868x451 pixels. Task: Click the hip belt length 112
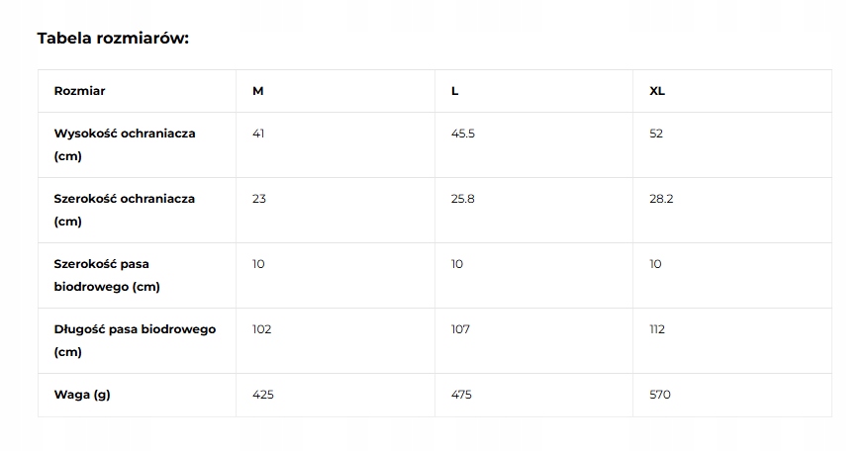click(657, 329)
